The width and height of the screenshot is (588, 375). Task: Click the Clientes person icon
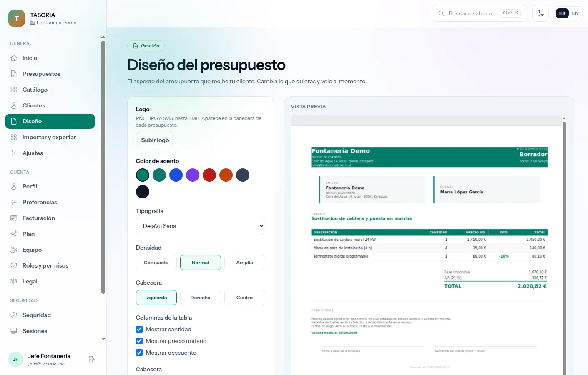tap(14, 105)
